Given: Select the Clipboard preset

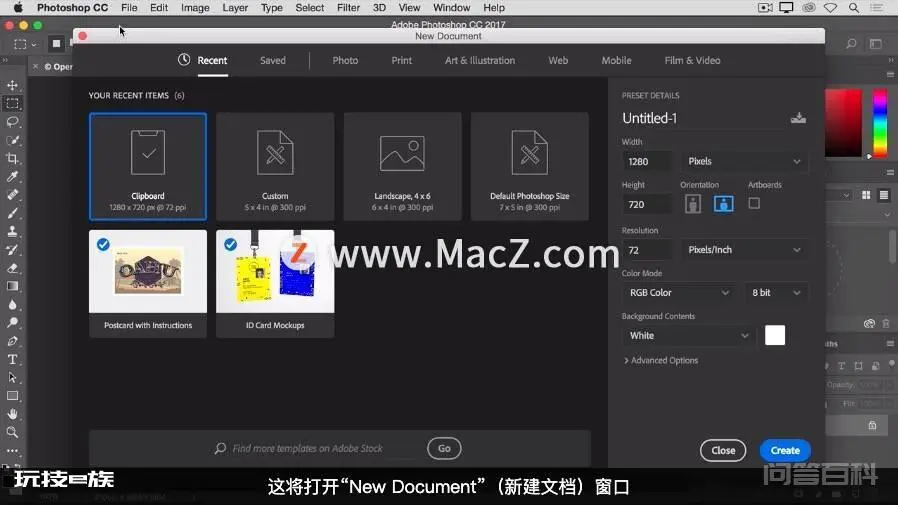Looking at the screenshot, I should (x=148, y=167).
